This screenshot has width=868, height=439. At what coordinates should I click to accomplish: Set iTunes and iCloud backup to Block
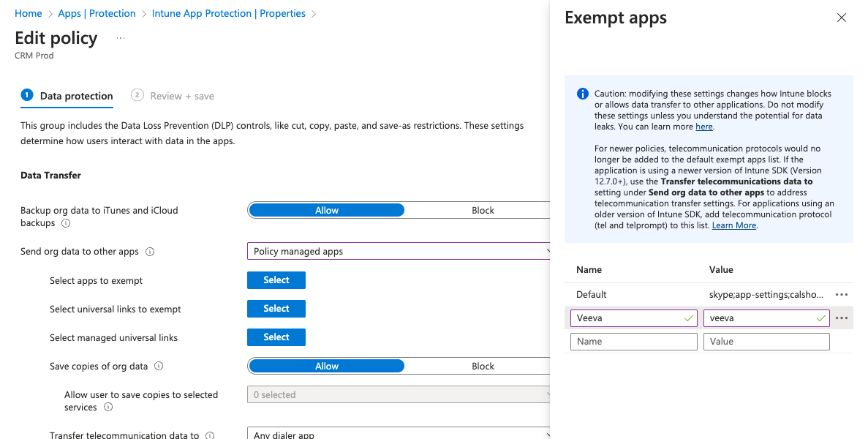tap(483, 211)
